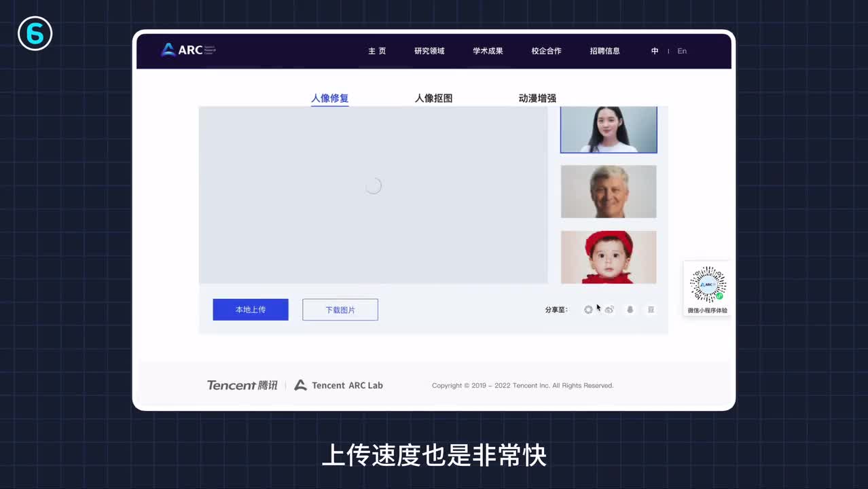Switch language to 中
Image resolution: width=868 pixels, height=489 pixels.
click(x=655, y=51)
